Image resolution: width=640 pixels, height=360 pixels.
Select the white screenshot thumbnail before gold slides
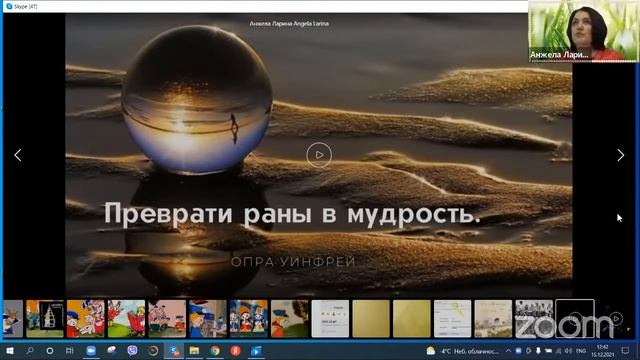tap(330, 319)
